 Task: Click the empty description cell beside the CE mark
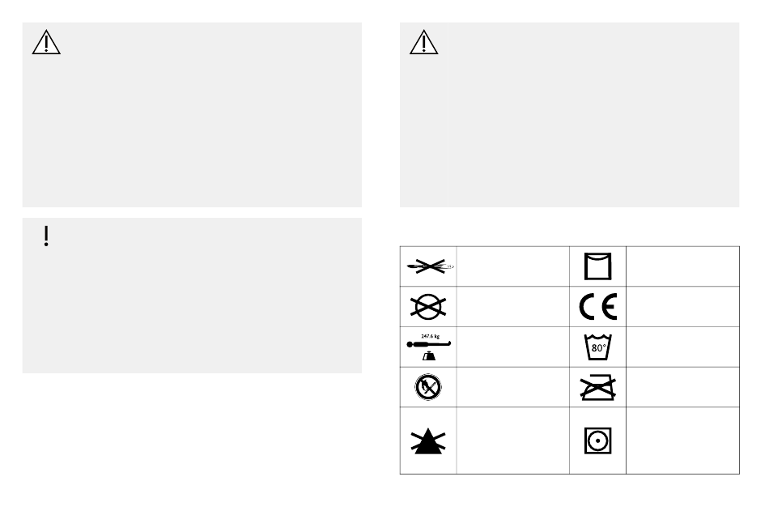click(x=682, y=307)
